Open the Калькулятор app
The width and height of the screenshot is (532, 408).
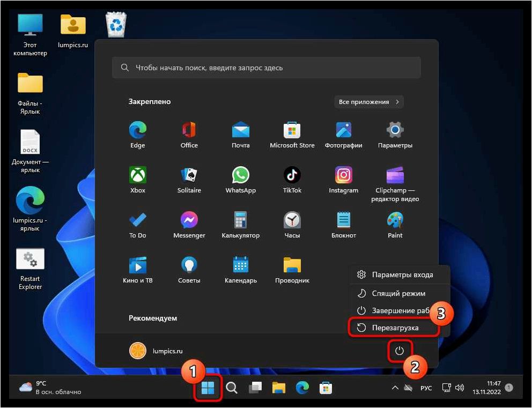click(241, 225)
